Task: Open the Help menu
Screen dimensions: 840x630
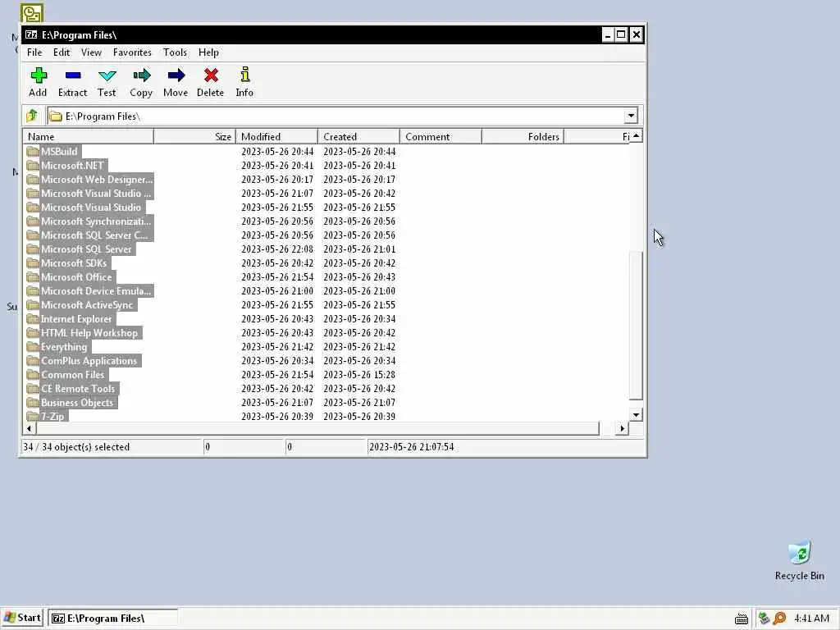Action: pyautogui.click(x=208, y=52)
